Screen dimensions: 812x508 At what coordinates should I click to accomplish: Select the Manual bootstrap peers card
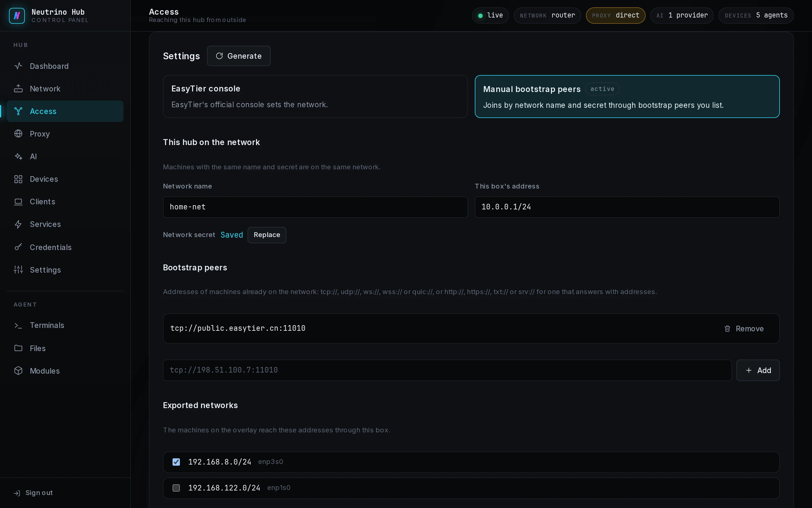[x=627, y=97]
